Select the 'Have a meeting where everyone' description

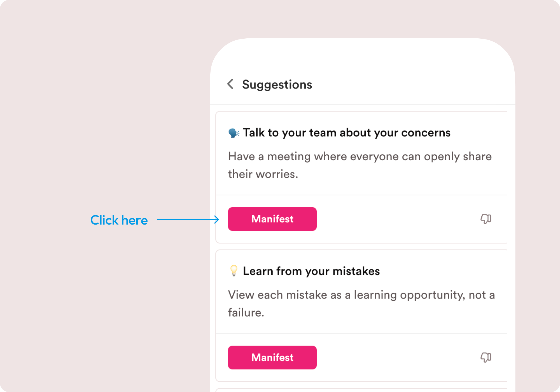(360, 165)
